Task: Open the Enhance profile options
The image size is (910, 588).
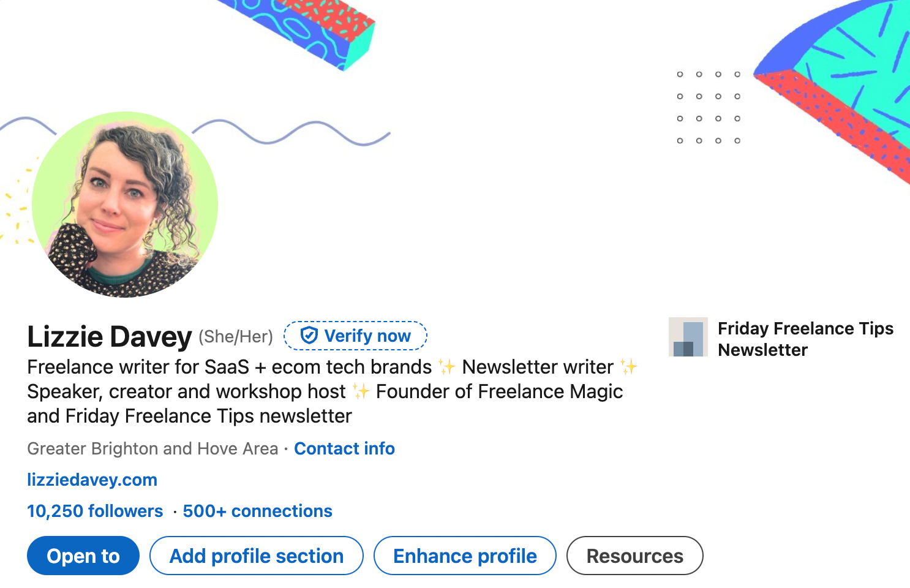Action: [x=465, y=556]
